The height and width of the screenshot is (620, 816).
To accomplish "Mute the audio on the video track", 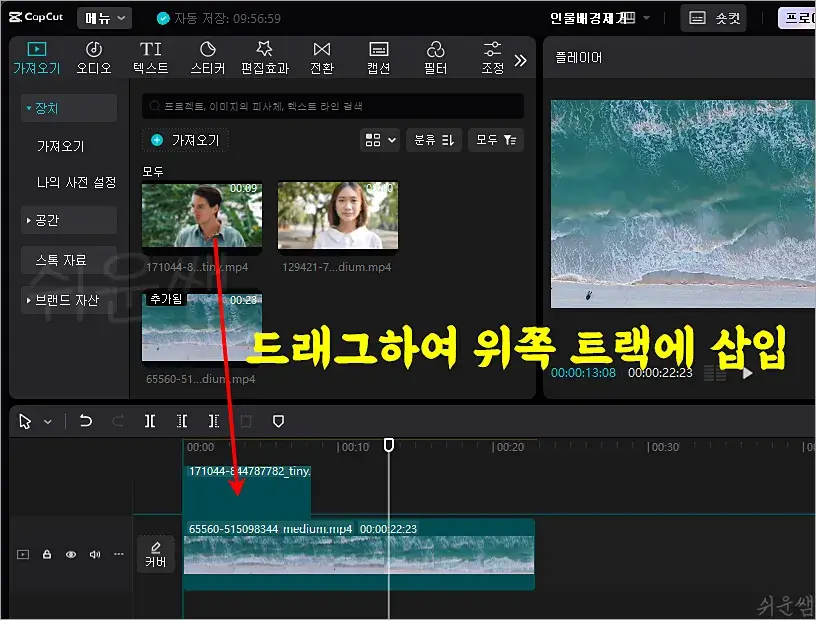I will (93, 554).
